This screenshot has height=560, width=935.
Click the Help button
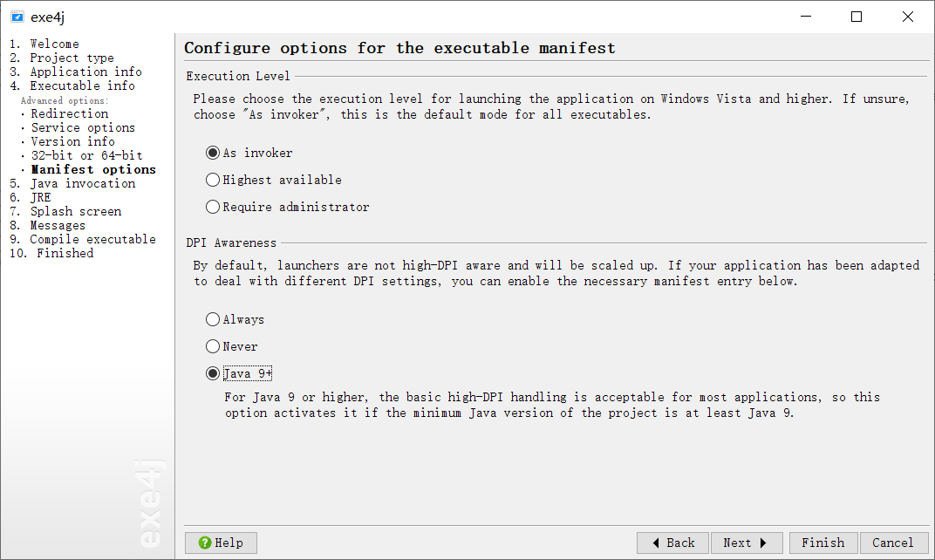point(221,543)
